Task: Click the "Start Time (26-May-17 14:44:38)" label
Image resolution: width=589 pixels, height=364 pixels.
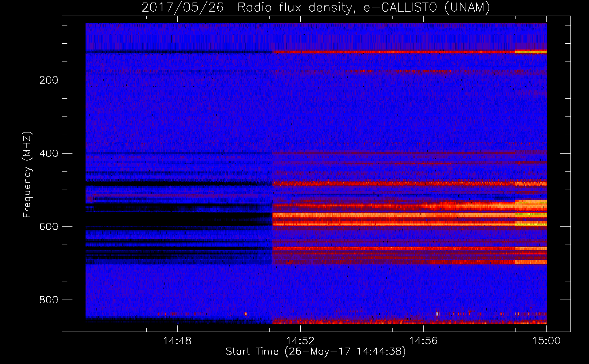Action: point(315,352)
